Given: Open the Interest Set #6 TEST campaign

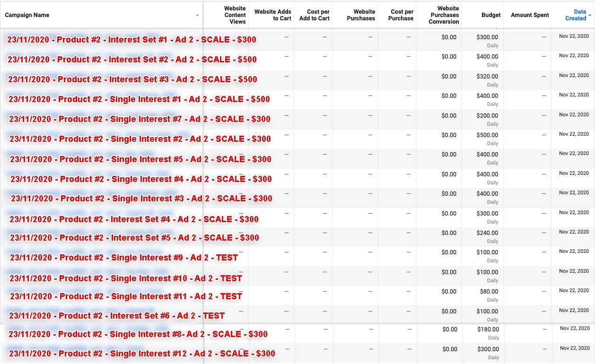Looking at the screenshot, I should (x=117, y=316).
